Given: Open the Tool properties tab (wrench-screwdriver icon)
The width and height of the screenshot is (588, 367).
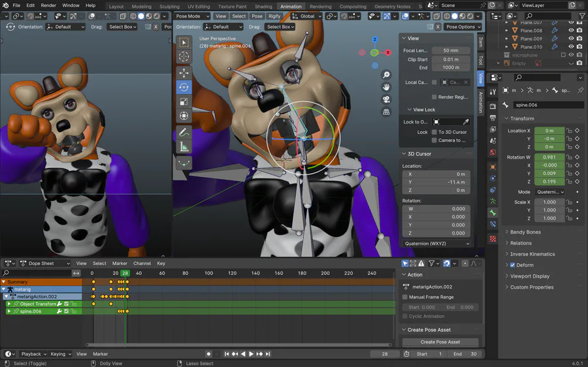Looking at the screenshot, I should (493, 92).
